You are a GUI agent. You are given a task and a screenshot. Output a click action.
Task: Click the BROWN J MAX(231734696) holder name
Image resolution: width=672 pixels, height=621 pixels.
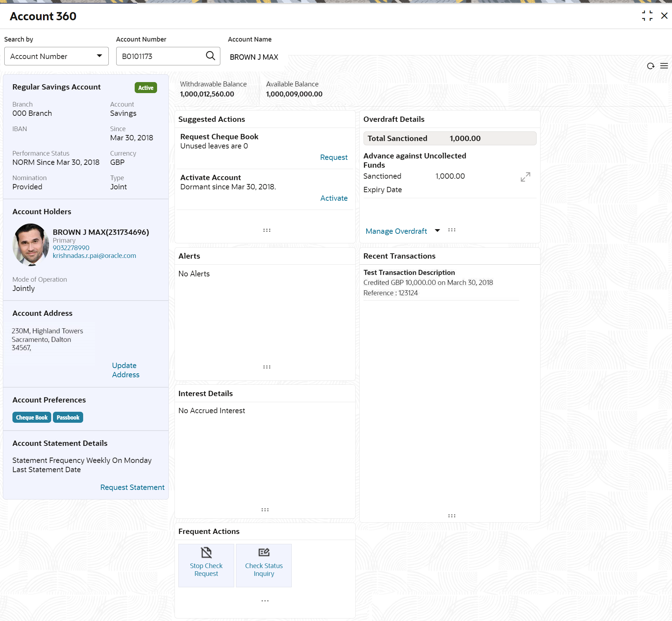pos(101,232)
